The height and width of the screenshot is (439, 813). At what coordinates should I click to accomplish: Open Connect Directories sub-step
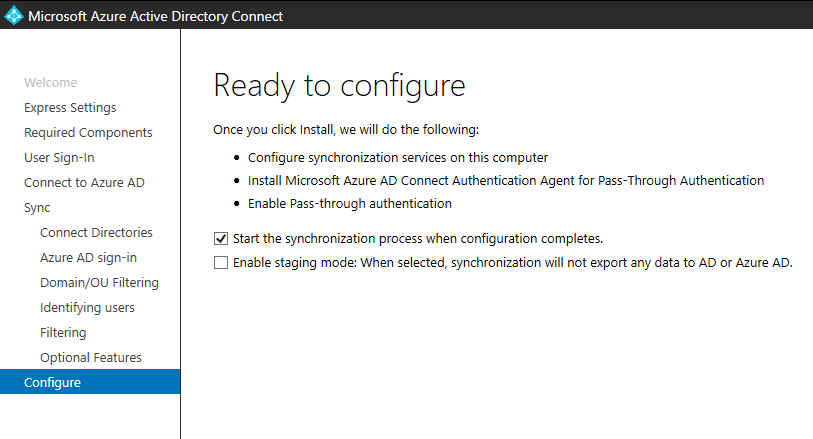coord(96,233)
